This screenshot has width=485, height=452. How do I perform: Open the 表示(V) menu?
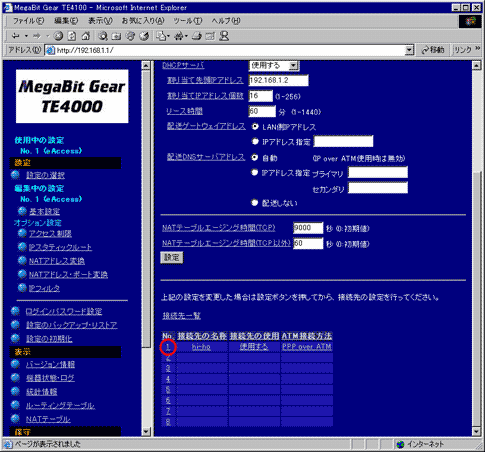pos(100,21)
